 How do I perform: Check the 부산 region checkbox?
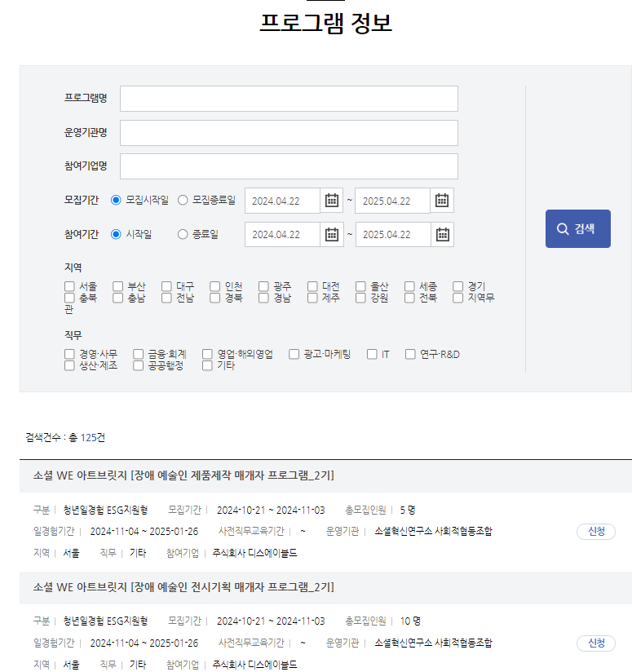[117, 286]
